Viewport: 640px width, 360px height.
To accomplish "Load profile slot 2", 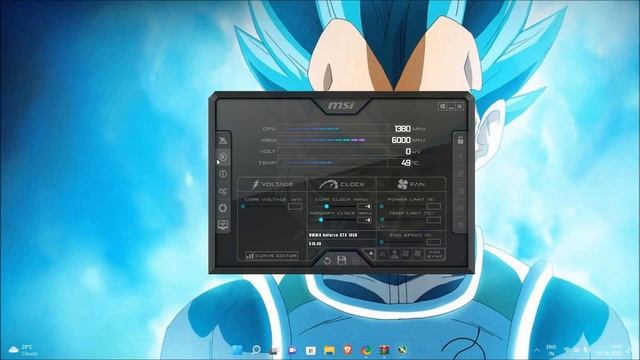I will coord(460,174).
